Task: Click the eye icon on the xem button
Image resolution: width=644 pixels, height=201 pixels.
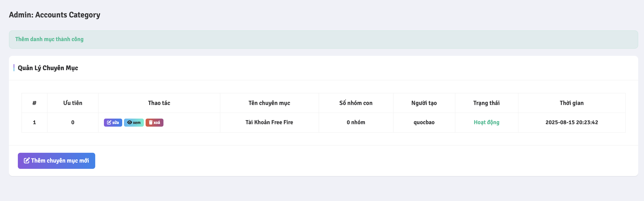Action: [x=130, y=122]
